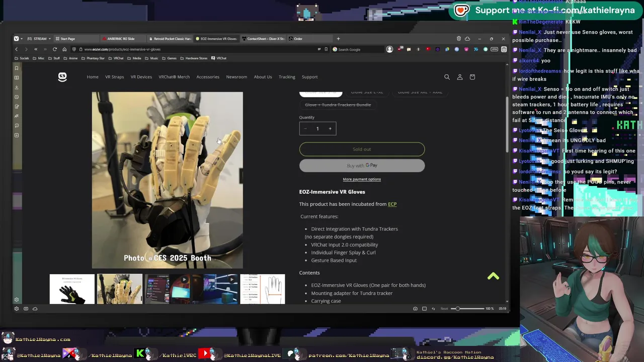Click the zoom Reset button

pos(444,309)
